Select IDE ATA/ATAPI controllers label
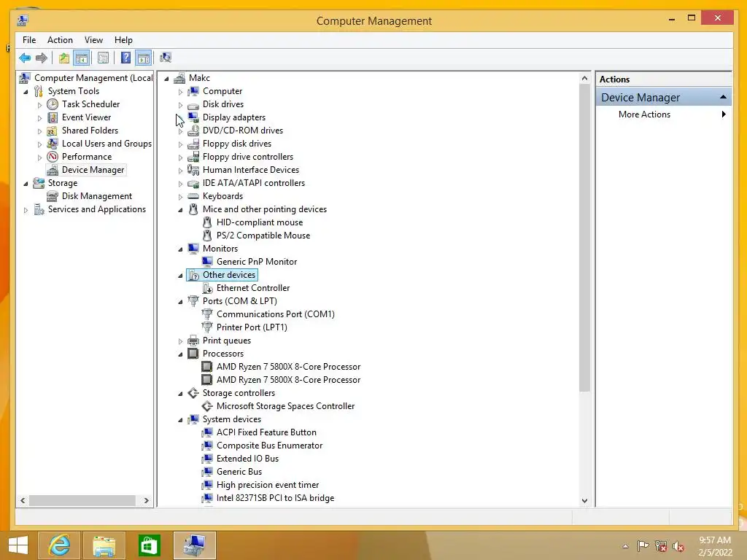This screenshot has height=560, width=747. (x=253, y=183)
